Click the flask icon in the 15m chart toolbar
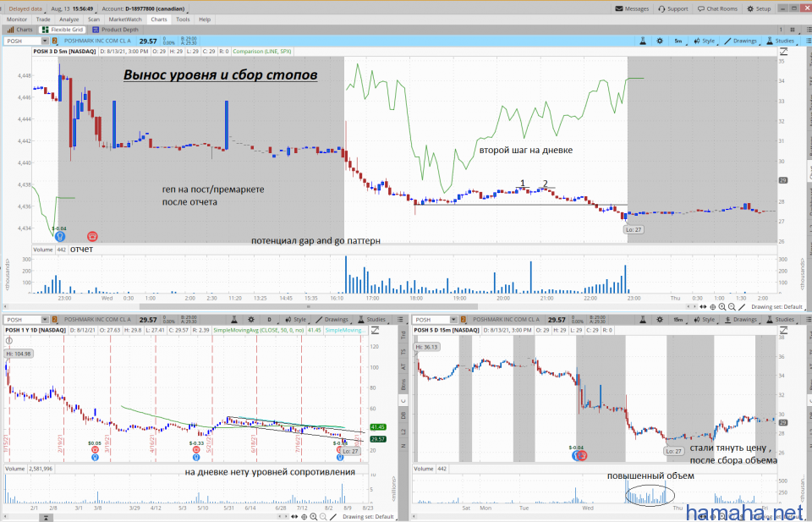Screen dimensions: 812x522 pyautogui.click(x=643, y=320)
